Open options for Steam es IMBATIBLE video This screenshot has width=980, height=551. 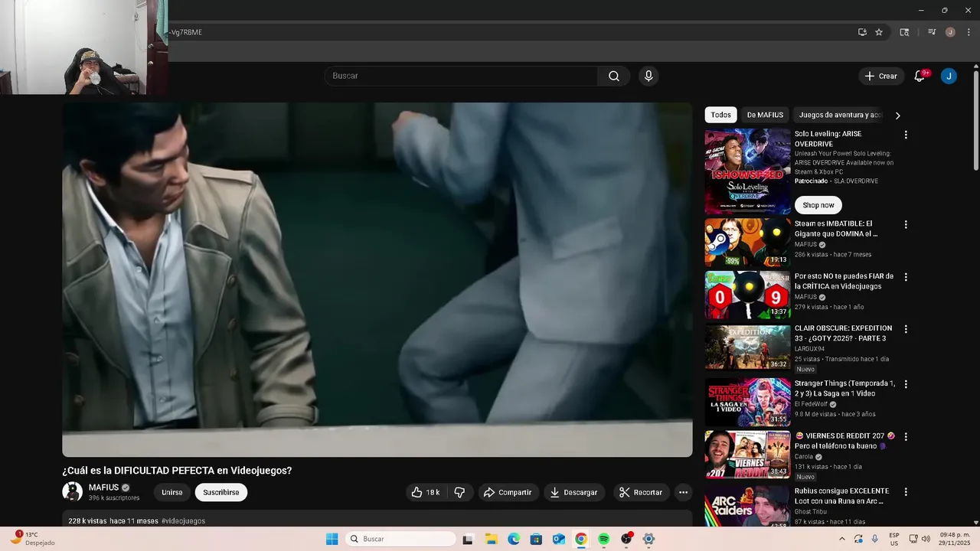906,225
